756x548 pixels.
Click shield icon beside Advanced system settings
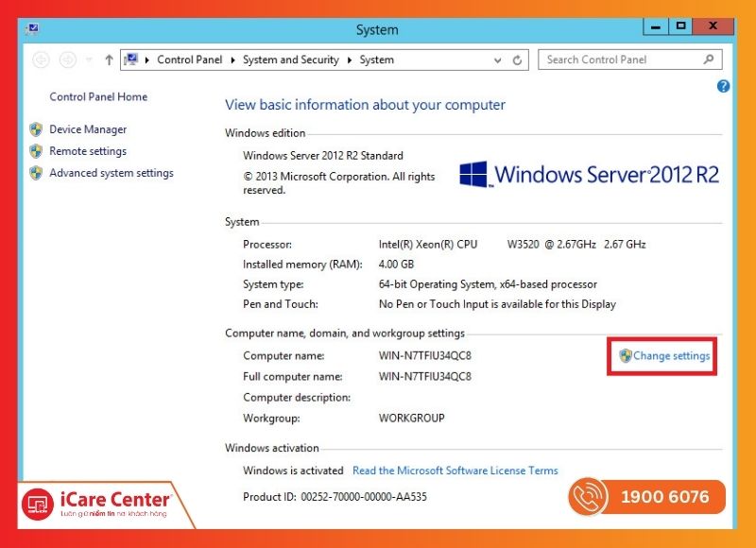click(x=36, y=173)
